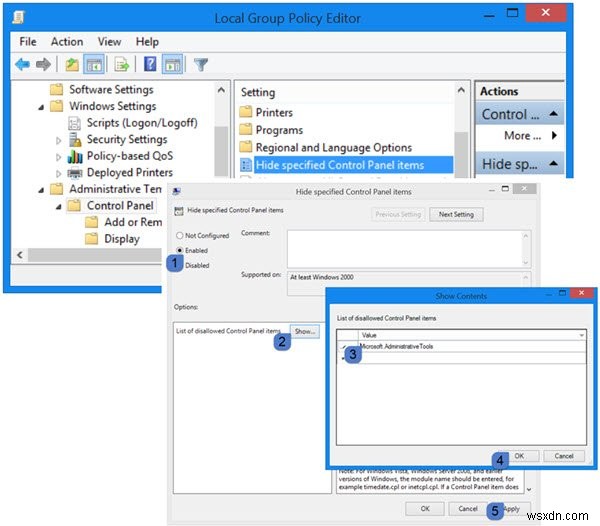
Task: Click OK in Show Contents dialog
Action: (519, 456)
